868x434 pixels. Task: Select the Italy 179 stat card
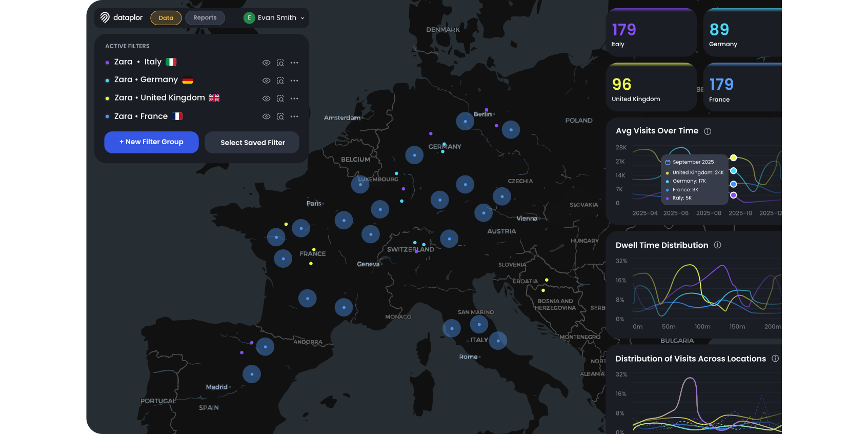tap(651, 32)
